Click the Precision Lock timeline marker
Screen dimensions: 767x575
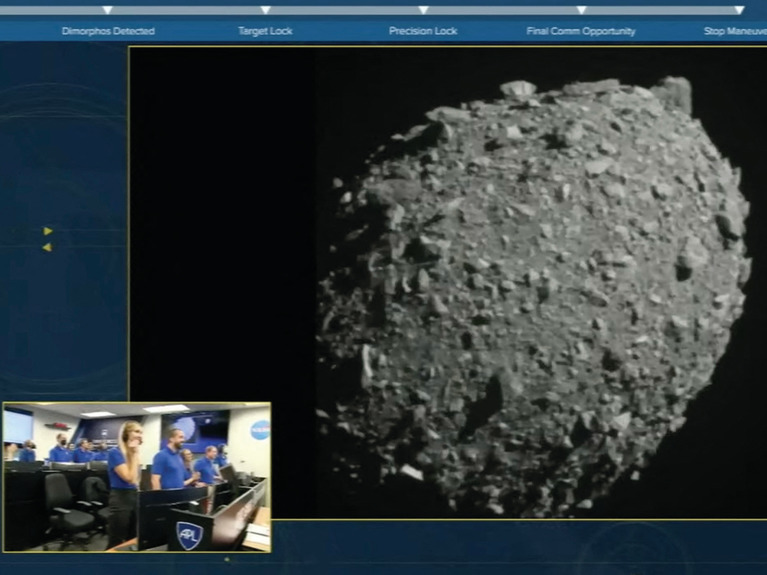click(x=424, y=10)
